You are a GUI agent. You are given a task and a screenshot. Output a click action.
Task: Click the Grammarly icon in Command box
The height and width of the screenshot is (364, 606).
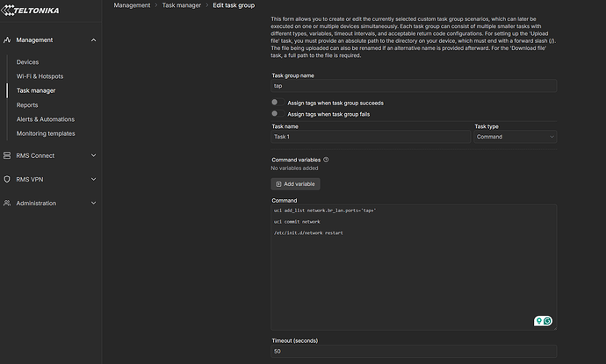(x=547, y=321)
